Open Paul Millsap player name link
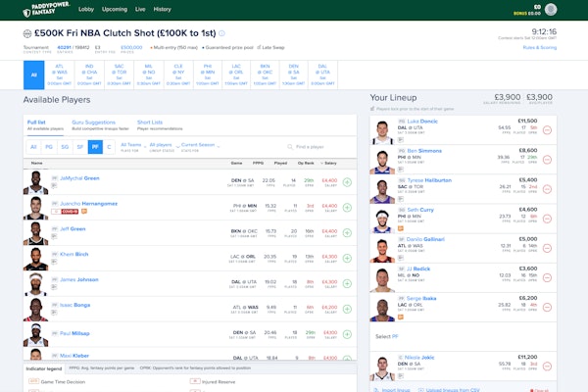The height and width of the screenshot is (392, 588). click(x=74, y=333)
